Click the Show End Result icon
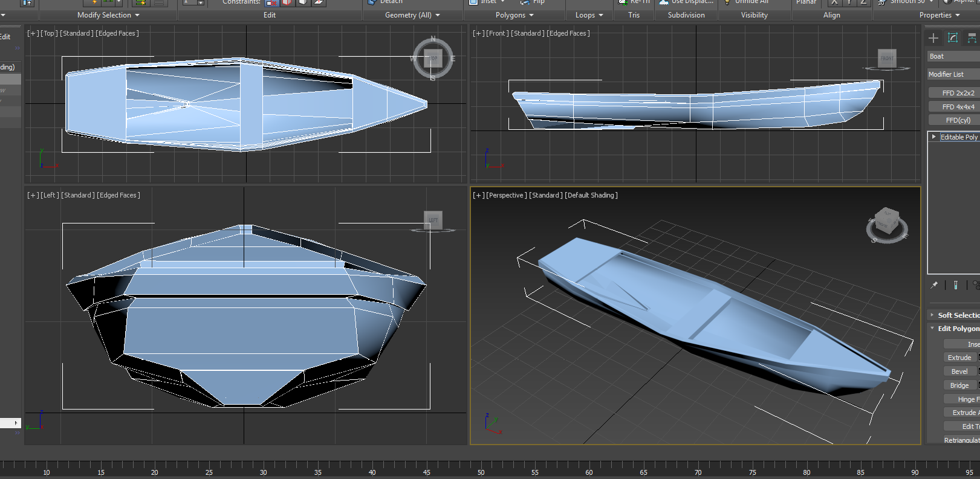 coord(956,285)
